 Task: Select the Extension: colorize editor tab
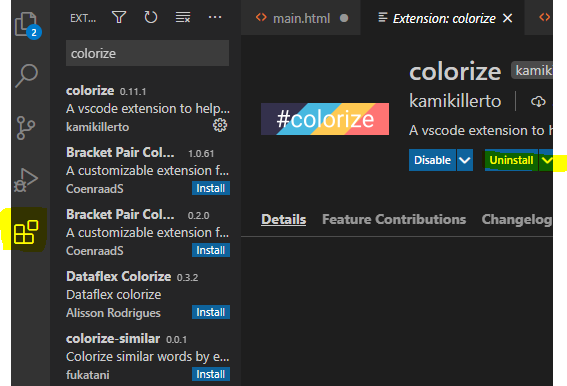point(442,18)
